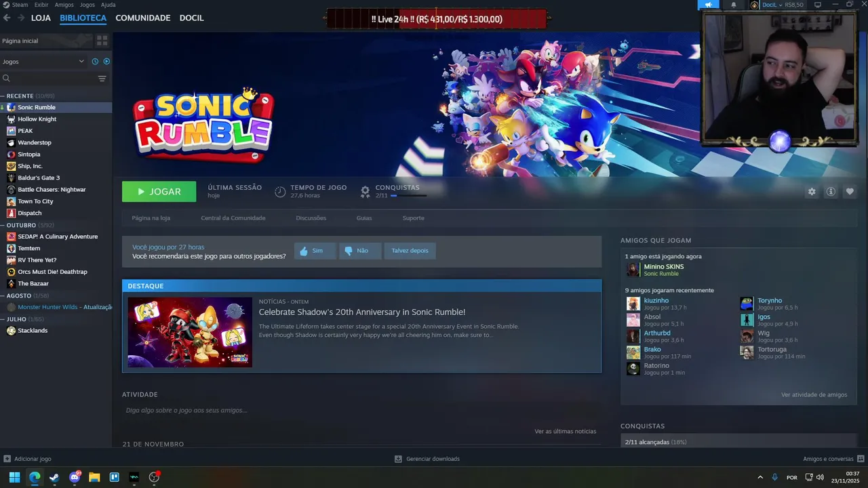This screenshot has height=488, width=868.
Task: Open Celebrate Shadow's 20th Anniversary headline
Action: click(x=362, y=312)
